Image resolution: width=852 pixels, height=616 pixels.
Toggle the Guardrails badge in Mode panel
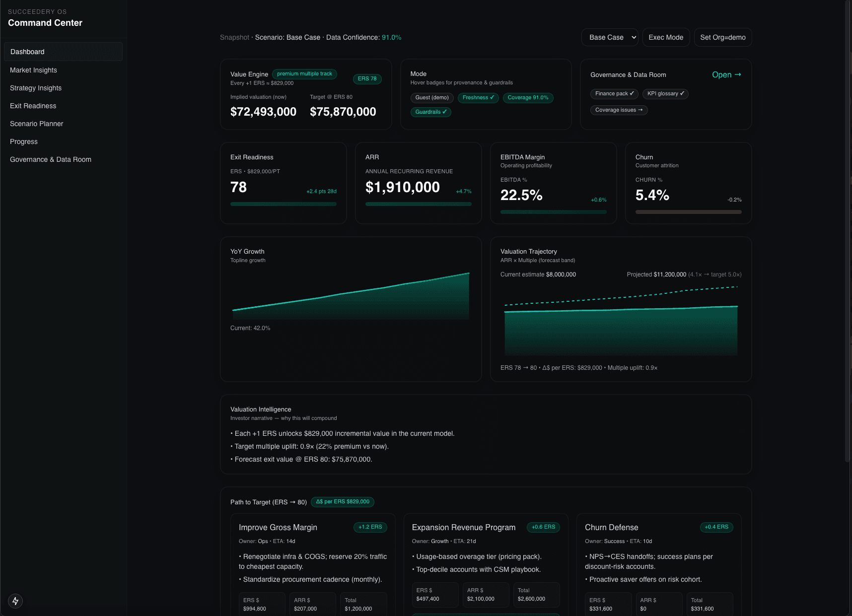pyautogui.click(x=430, y=112)
